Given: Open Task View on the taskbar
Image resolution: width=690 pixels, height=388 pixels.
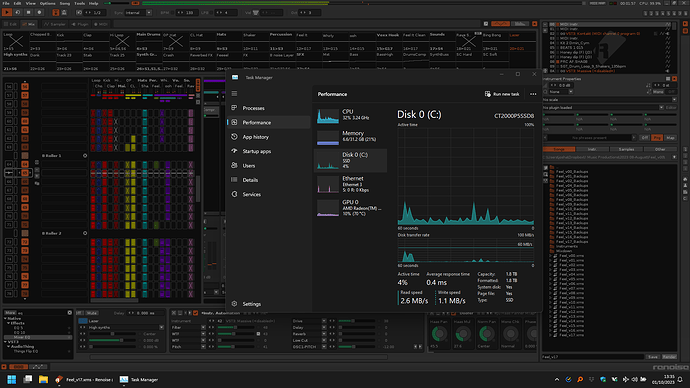Looking at the screenshot, I should (28, 379).
